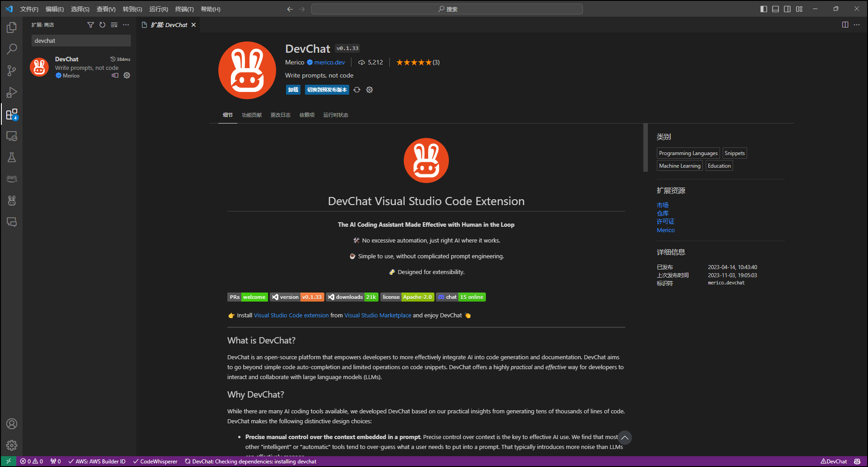Viewport: 868px width, 467px height.
Task: Open the 文件(F) menu
Action: tap(29, 9)
